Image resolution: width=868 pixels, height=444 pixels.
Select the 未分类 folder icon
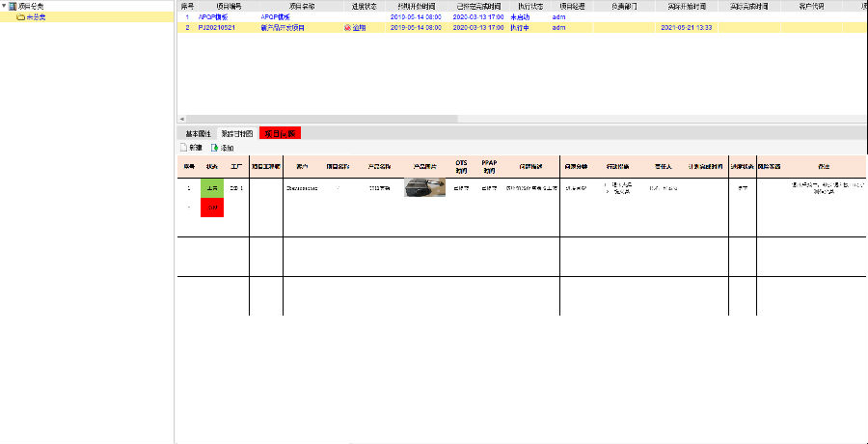click(x=20, y=16)
